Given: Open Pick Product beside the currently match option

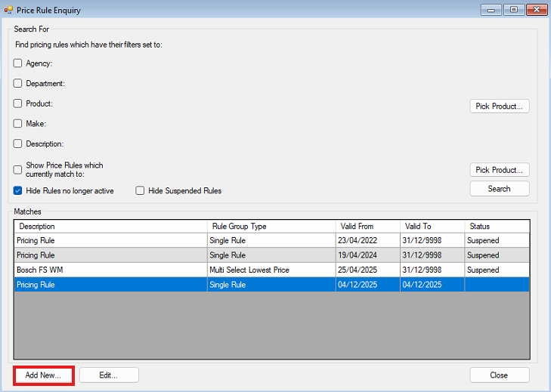Looking at the screenshot, I should [x=500, y=170].
